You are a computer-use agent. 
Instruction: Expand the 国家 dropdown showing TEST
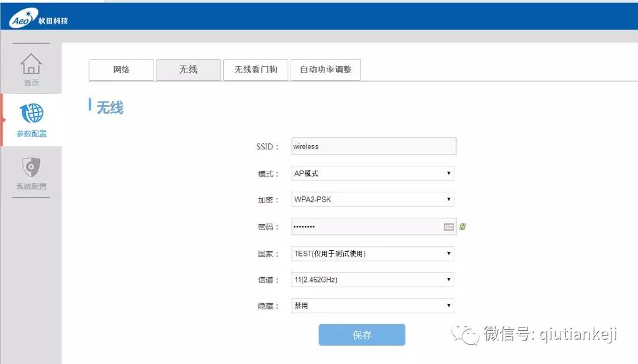pos(373,254)
